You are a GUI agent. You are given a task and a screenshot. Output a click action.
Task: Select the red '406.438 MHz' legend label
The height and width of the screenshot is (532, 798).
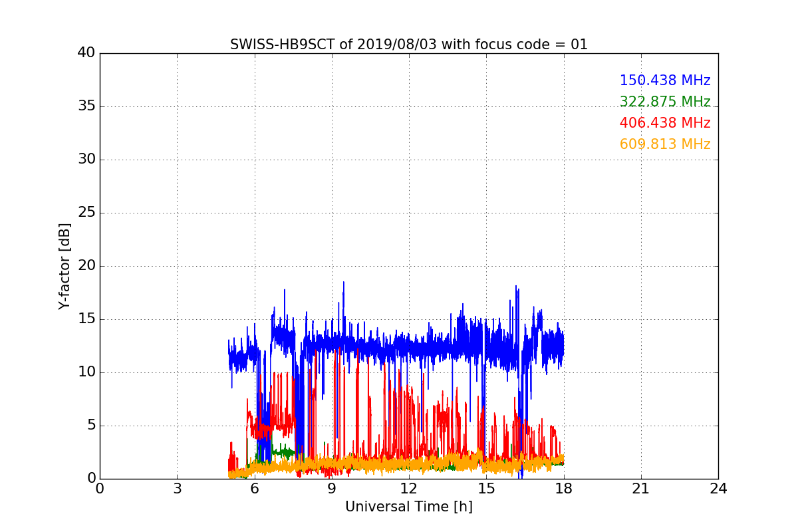pos(665,123)
